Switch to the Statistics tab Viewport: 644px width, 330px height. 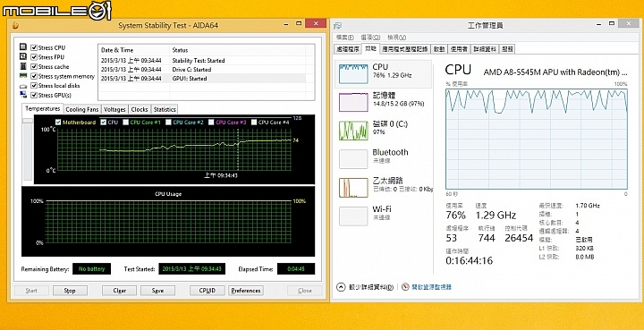[x=165, y=110]
